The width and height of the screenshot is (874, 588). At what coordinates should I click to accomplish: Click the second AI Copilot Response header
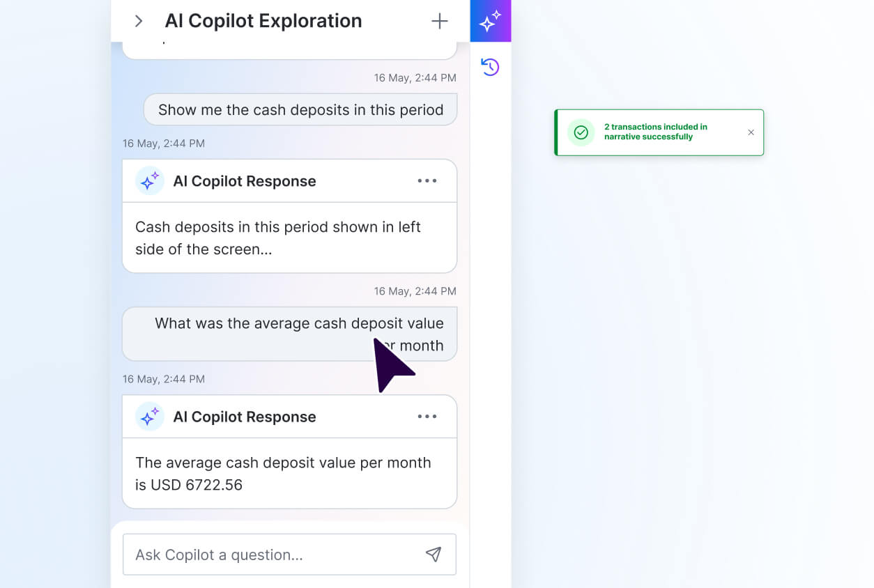point(245,417)
